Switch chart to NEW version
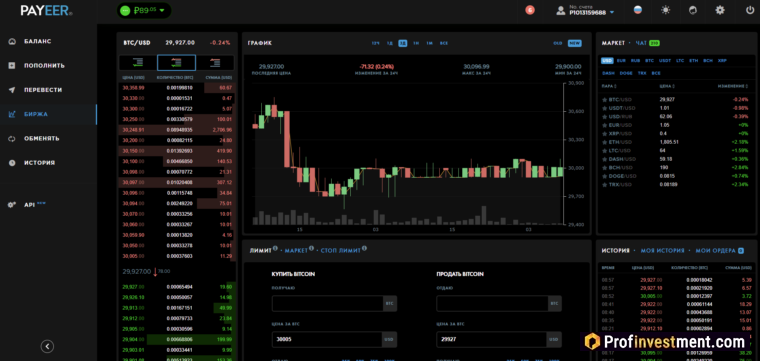Screen dimensions: 760x361 pos(575,43)
